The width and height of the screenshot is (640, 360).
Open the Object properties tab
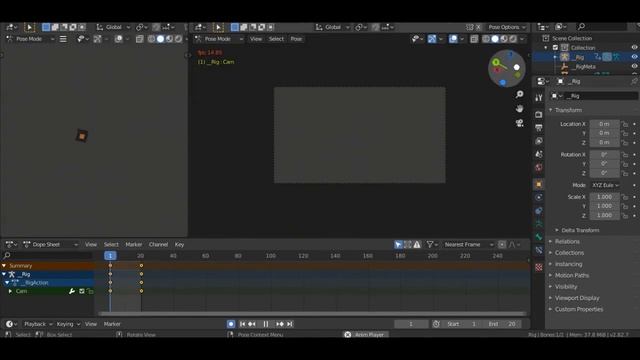pyautogui.click(x=539, y=184)
